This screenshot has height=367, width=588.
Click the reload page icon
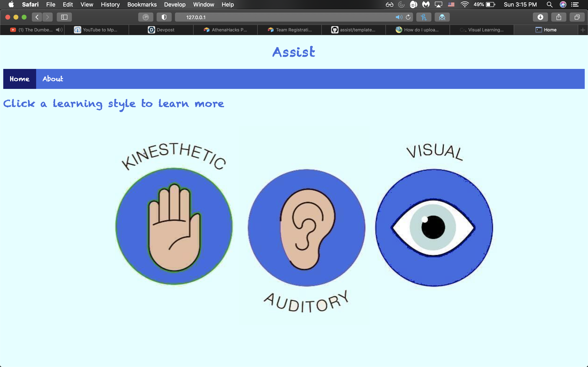[408, 17]
